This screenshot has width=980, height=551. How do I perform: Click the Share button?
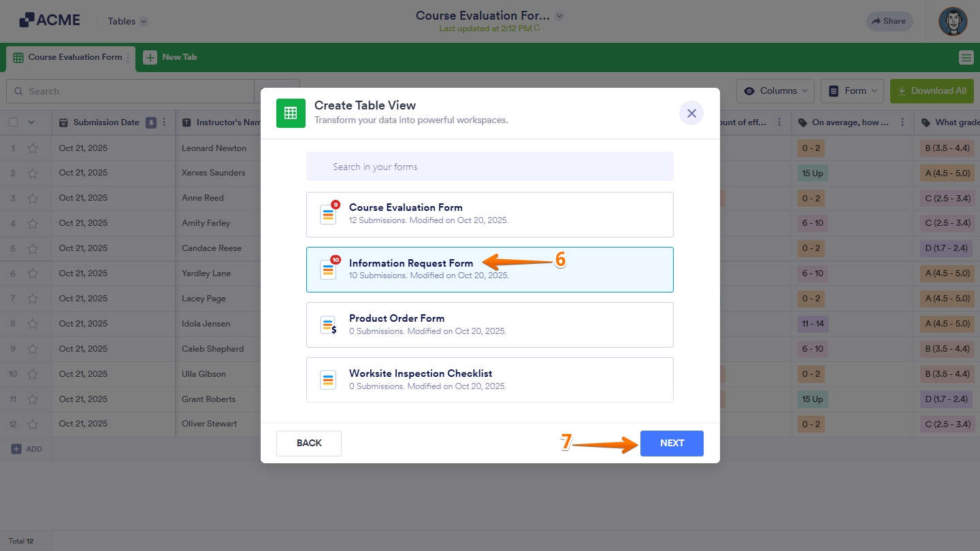[889, 21]
